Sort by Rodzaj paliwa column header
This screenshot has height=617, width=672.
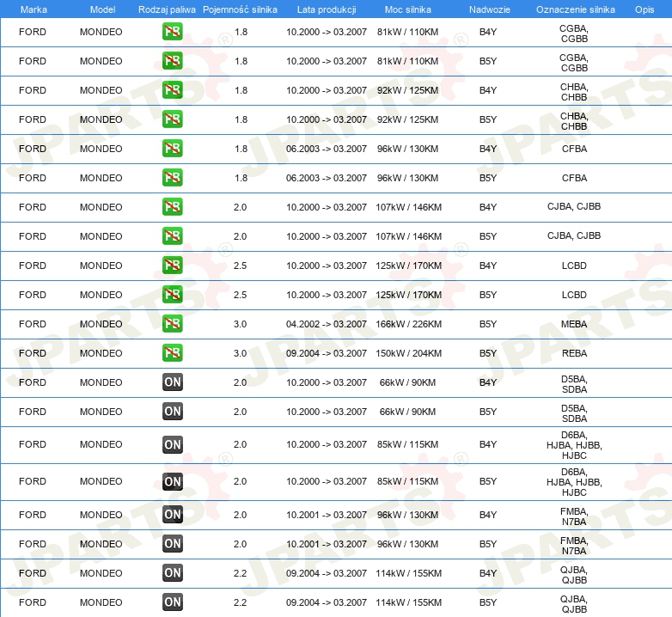coord(167,9)
